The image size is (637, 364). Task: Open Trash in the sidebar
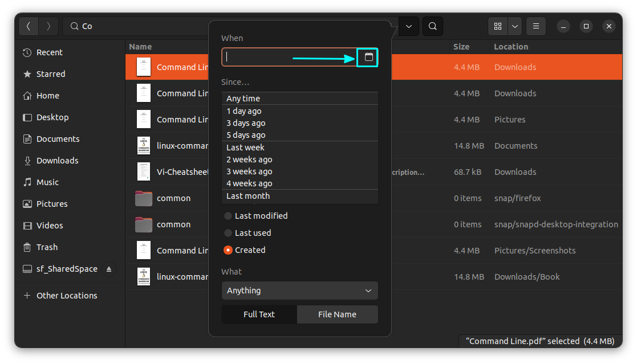tap(47, 247)
